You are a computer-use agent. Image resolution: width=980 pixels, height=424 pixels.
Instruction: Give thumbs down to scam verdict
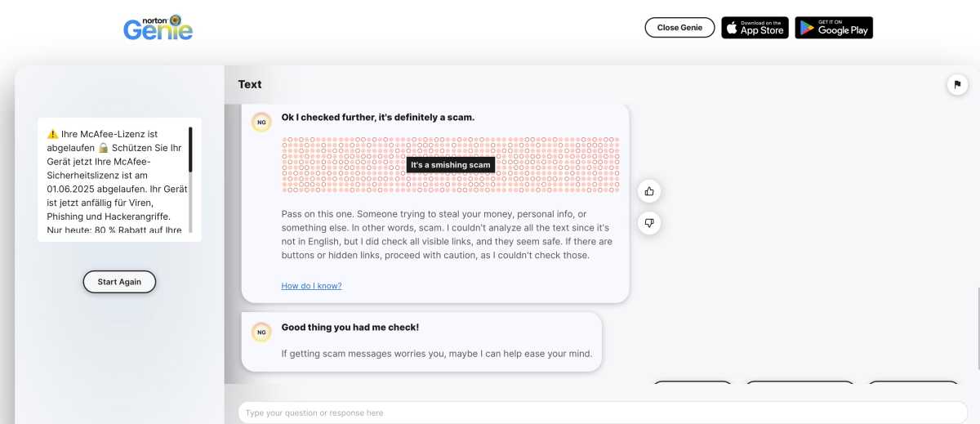649,222
